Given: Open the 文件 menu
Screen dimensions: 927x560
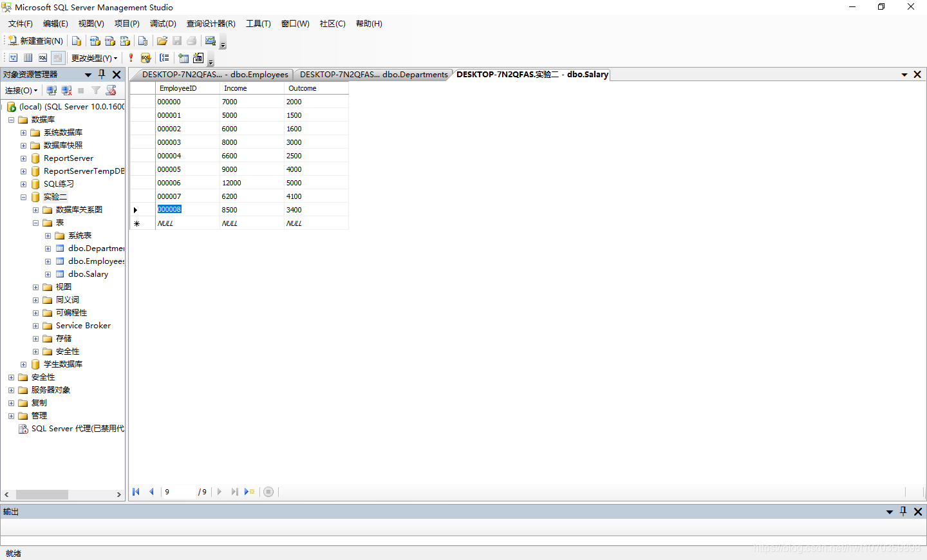Looking at the screenshot, I should (20, 24).
